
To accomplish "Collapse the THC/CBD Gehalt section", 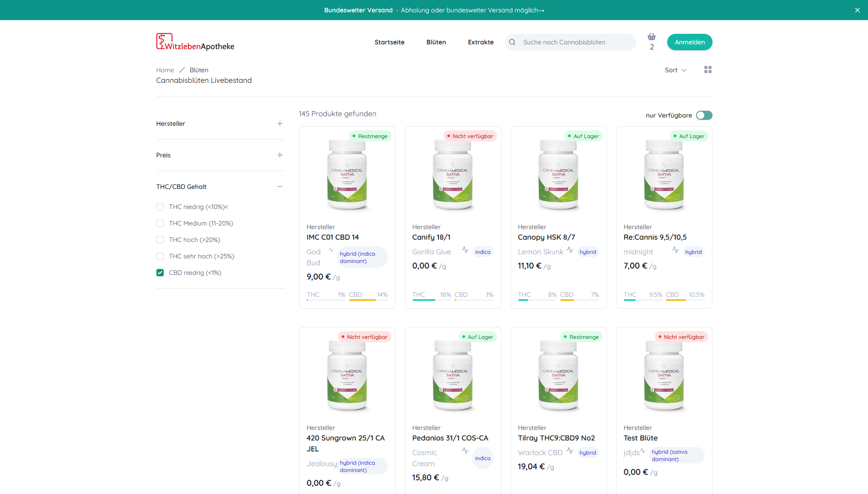I will [220, 187].
